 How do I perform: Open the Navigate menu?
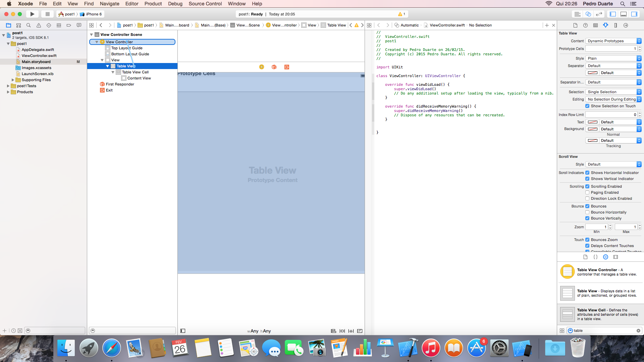[x=110, y=4]
